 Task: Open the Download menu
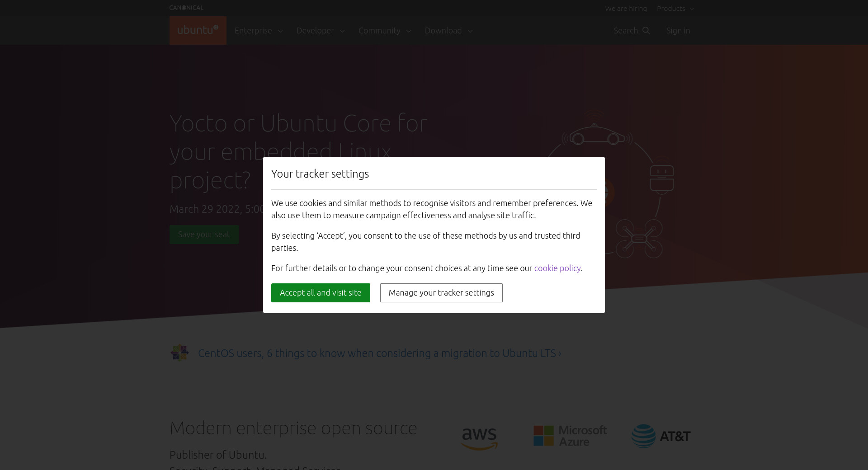tap(448, 31)
